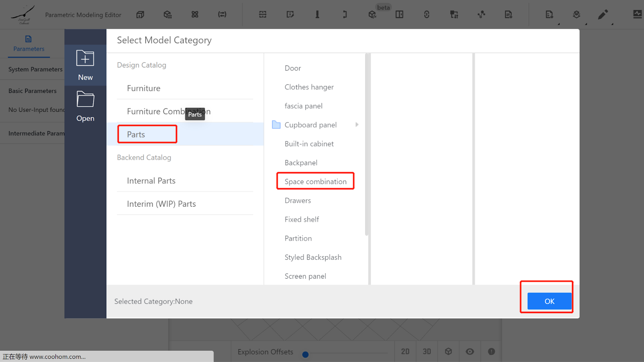
Task: Open the Parameters tab
Action: pos(29,43)
